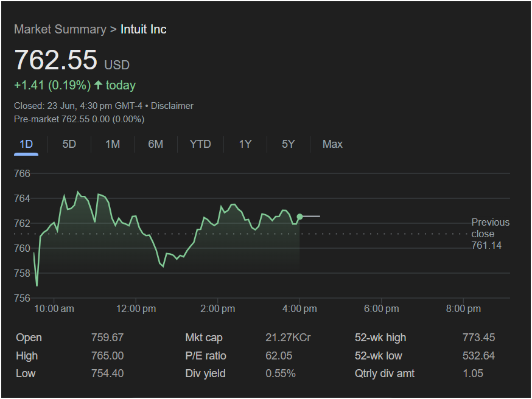Click the 6:00 pm axis label

click(382, 309)
